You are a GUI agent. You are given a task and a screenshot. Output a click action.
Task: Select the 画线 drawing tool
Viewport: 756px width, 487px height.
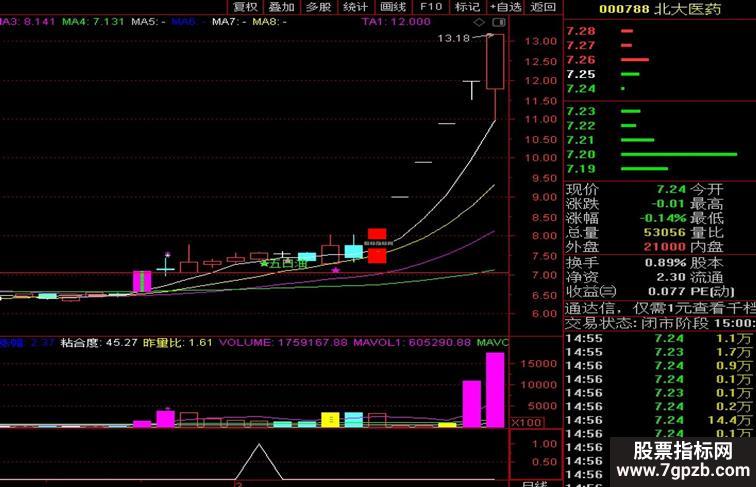click(x=393, y=7)
